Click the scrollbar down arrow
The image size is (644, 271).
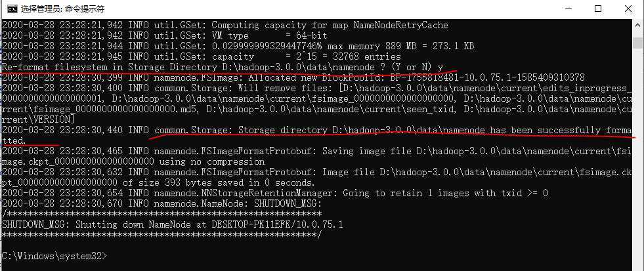(x=638, y=264)
